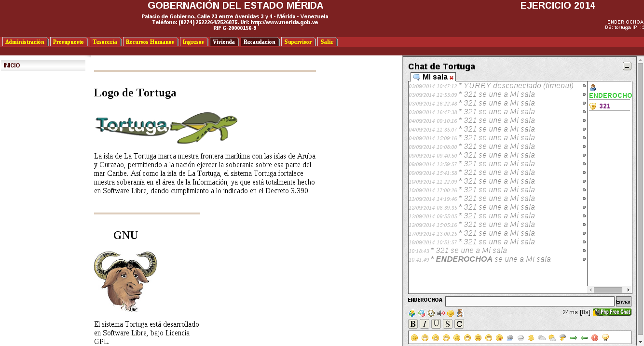The width and height of the screenshot is (644, 346).
Task: Insert the tongue-out face emoticon
Action: click(499, 338)
